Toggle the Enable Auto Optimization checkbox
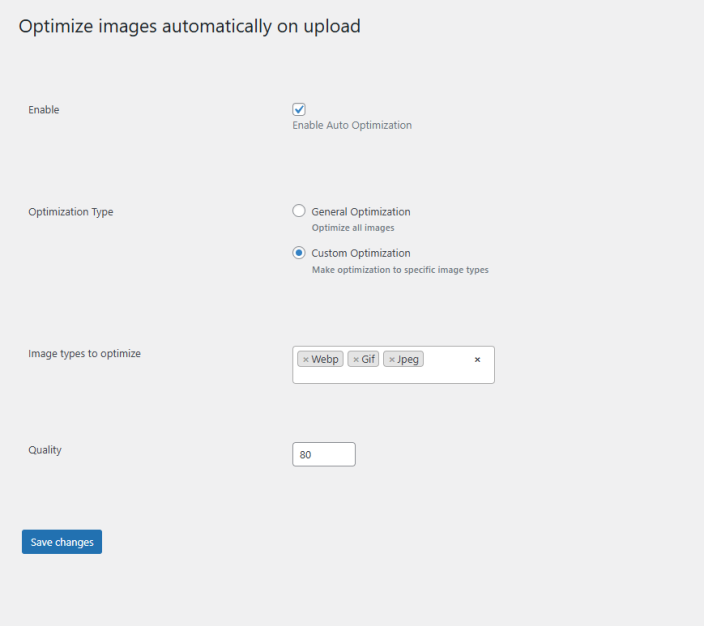The width and height of the screenshot is (704, 626). (x=299, y=109)
